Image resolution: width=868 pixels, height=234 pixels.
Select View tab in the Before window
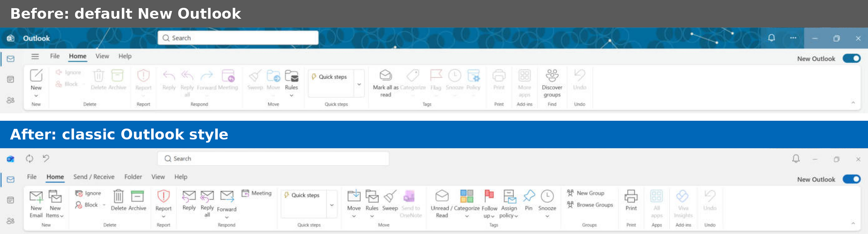point(102,56)
